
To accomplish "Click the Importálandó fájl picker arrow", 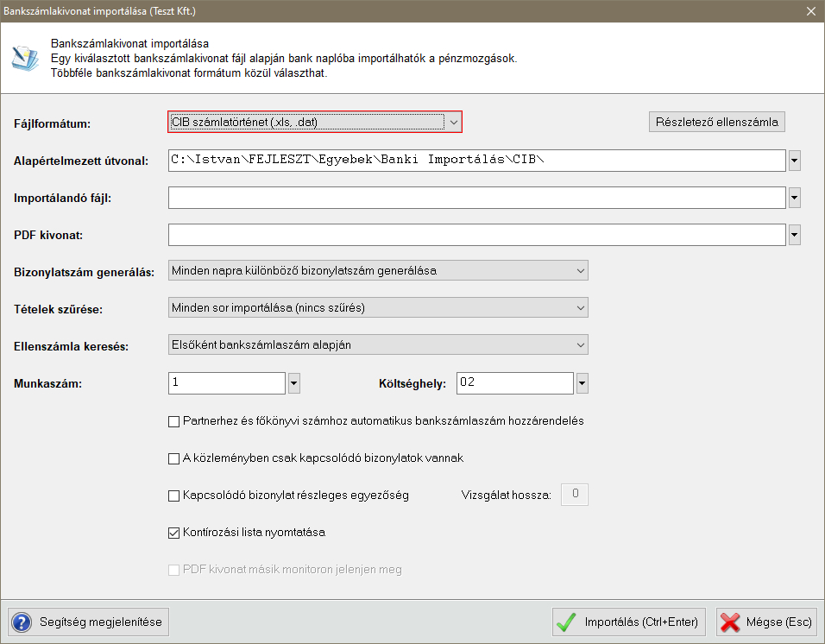I will pyautogui.click(x=795, y=198).
